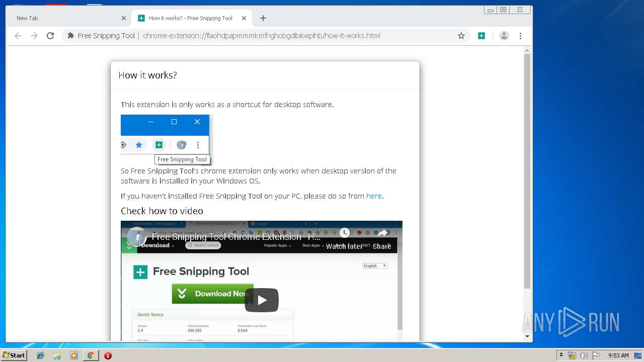Click Share on the video

pos(382,239)
